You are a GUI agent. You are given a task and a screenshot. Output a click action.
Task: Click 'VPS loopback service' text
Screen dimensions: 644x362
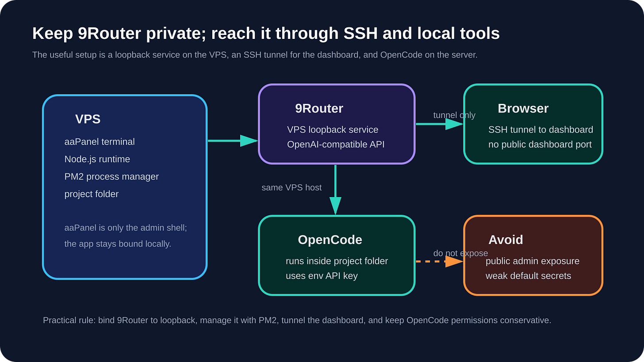[333, 130]
